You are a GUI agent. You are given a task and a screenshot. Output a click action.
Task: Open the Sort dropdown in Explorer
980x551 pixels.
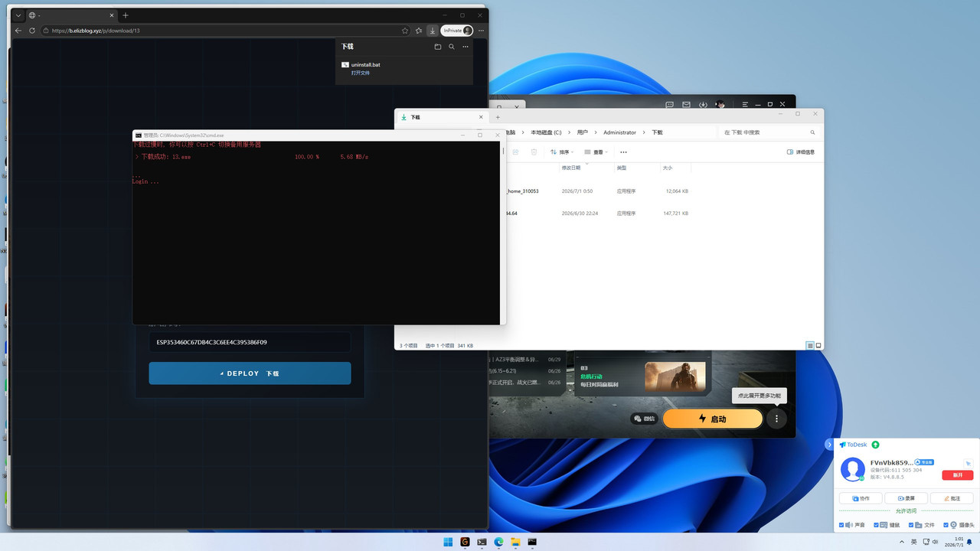562,152
